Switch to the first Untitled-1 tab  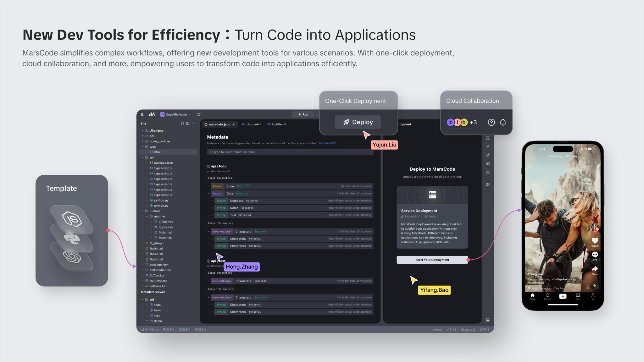(253, 124)
